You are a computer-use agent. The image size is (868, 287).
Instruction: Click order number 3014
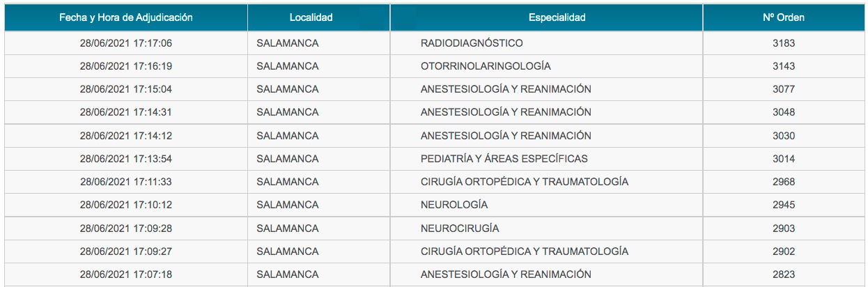[783, 159]
